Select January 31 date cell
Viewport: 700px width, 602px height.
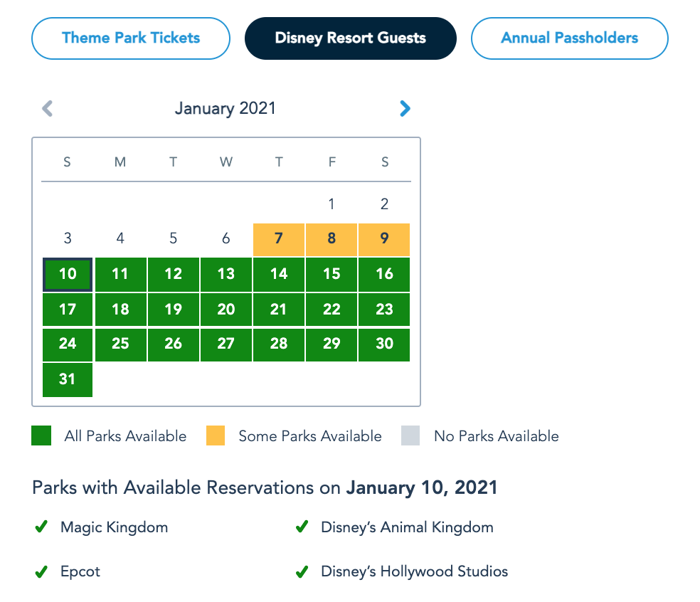coord(68,379)
